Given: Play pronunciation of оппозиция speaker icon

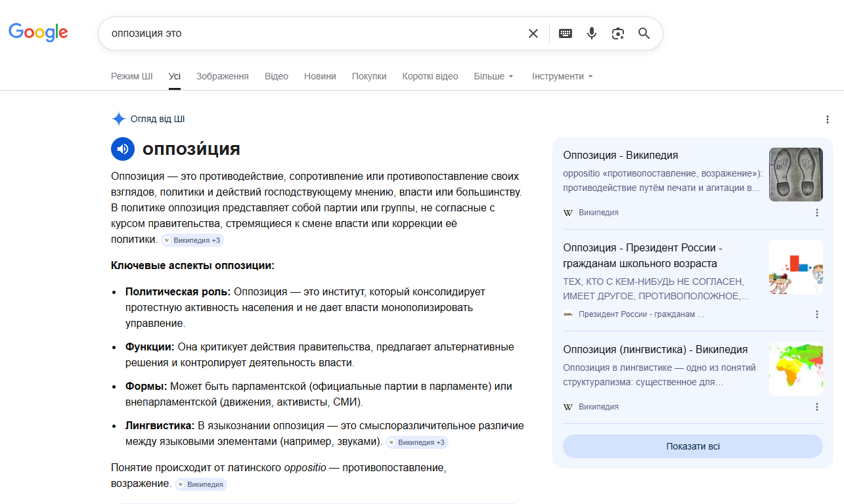Looking at the screenshot, I should [x=123, y=149].
